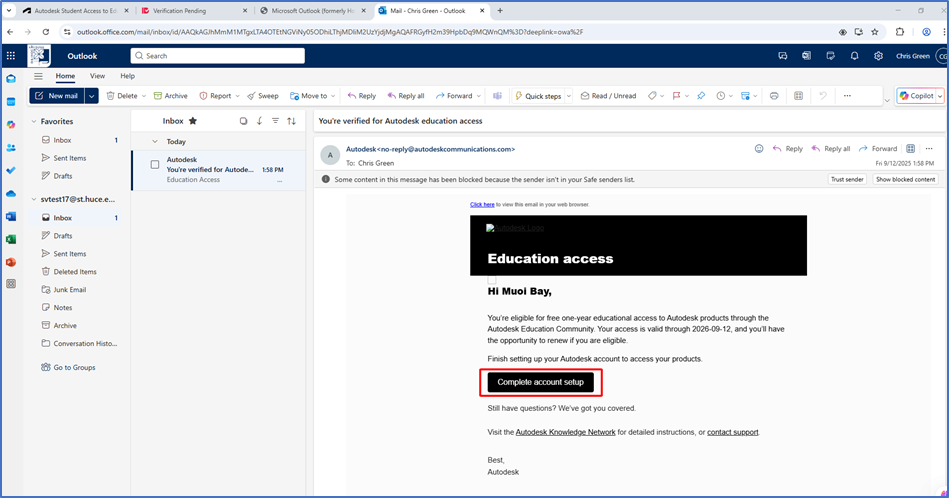949x498 pixels.
Task: Print message using printer icon
Action: 773,96
